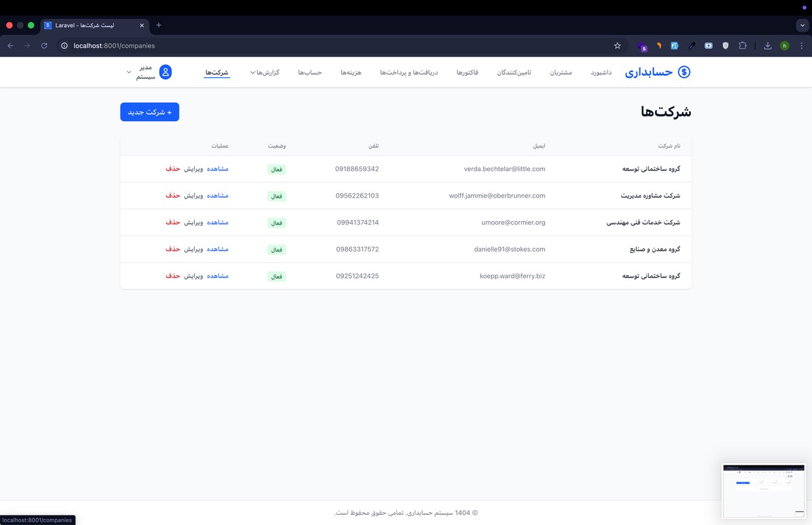
Task: Open the tab search dropdown arrow
Action: coord(802,25)
